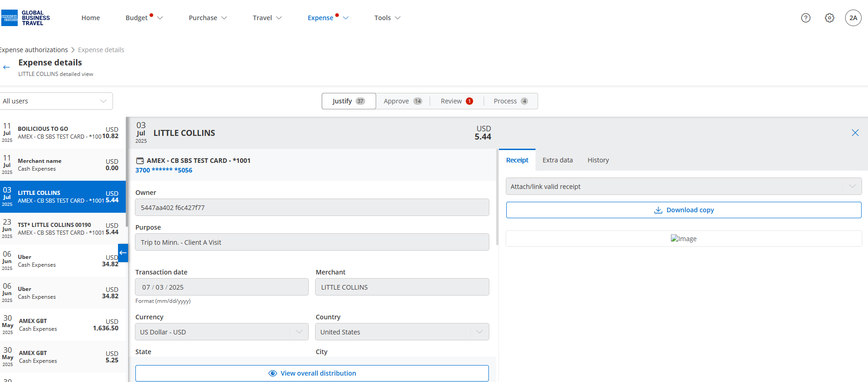Click the Purpose field with Trip to Minn.
The image size is (868, 382).
(x=312, y=242)
